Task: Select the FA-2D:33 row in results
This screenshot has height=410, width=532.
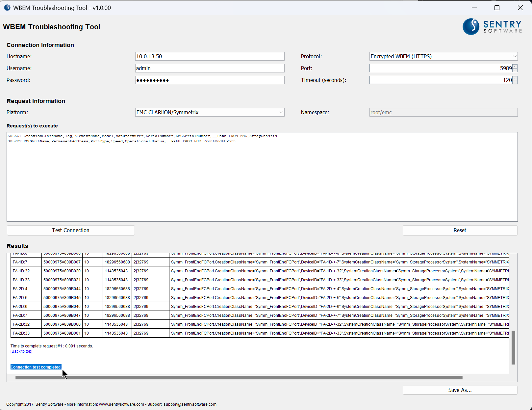Action: point(21,333)
